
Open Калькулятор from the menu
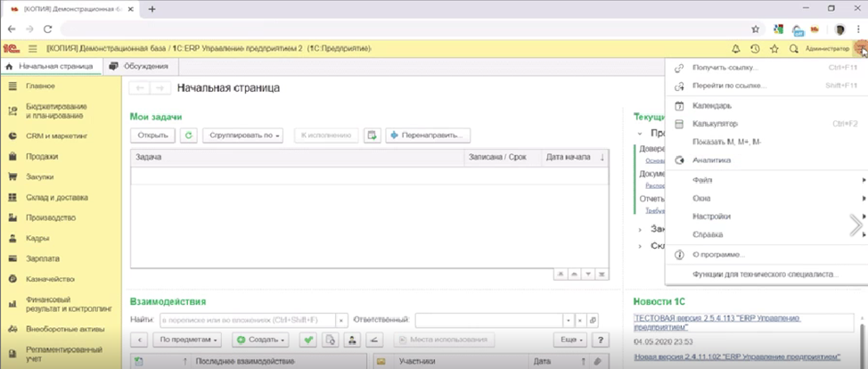(x=766, y=124)
